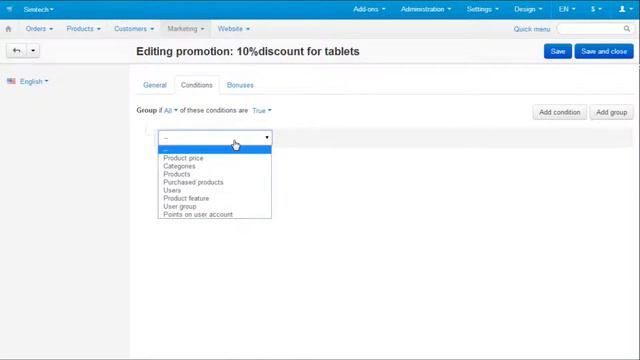Click the back arrow button
The image size is (640, 360).
tap(16, 51)
